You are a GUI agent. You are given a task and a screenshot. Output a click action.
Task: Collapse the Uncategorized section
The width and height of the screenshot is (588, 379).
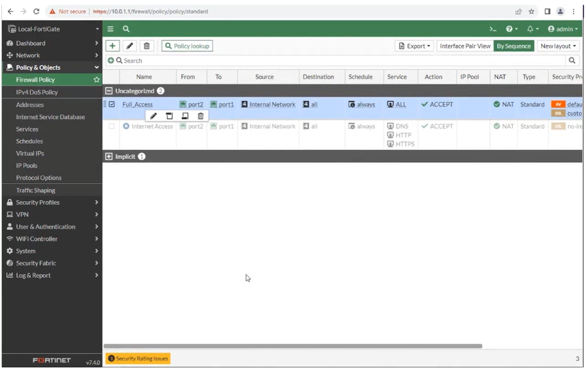click(x=109, y=91)
